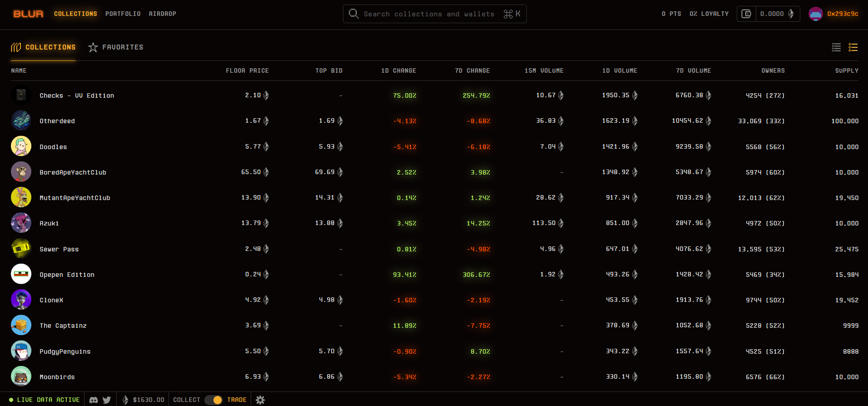The width and height of the screenshot is (868, 406).
Task: Open the PudgyPenguins avatar
Action: tap(21, 351)
